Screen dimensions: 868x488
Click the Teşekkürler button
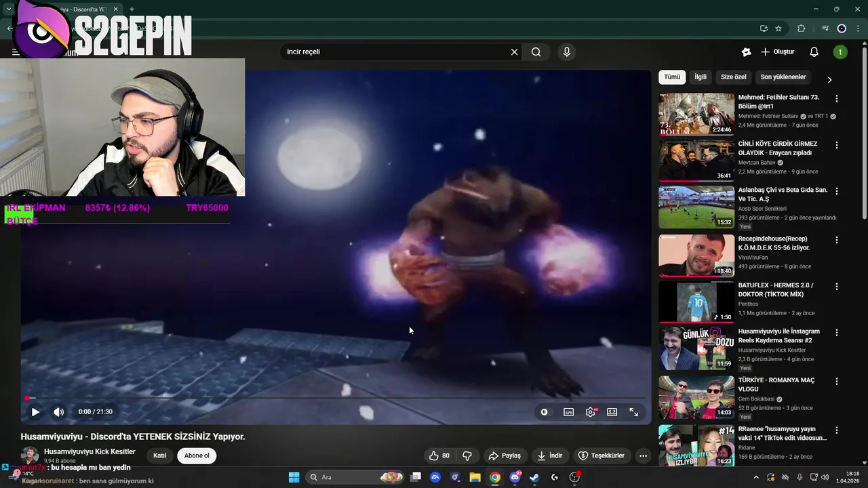601,455
